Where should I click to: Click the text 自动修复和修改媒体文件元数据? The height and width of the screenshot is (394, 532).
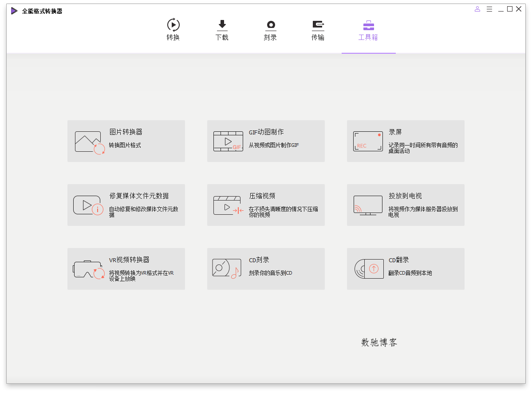coord(143,212)
